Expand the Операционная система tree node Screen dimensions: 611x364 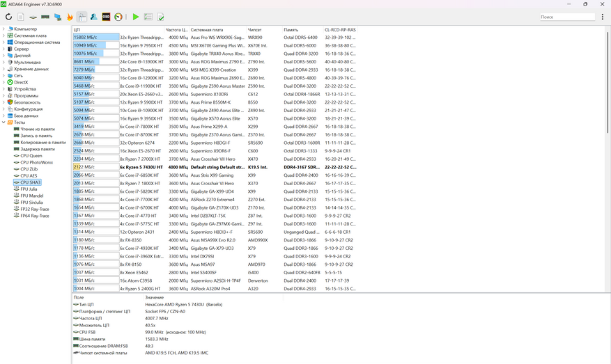click(3, 42)
